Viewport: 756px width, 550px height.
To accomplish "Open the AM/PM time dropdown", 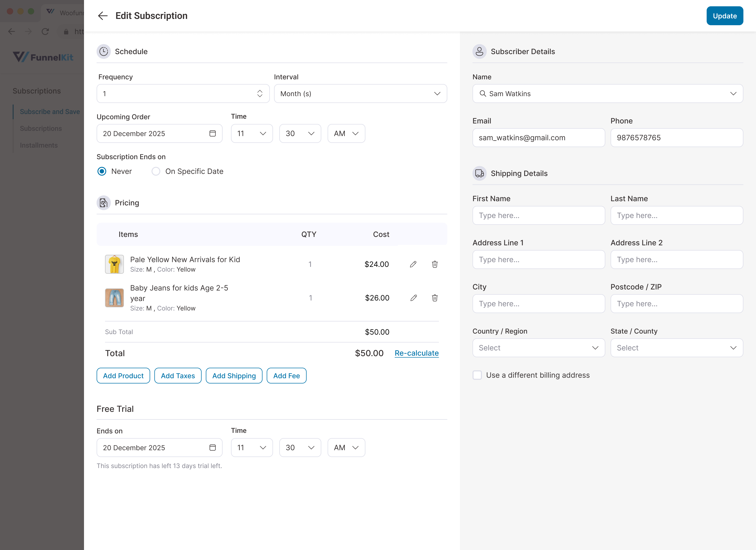I will click(346, 133).
